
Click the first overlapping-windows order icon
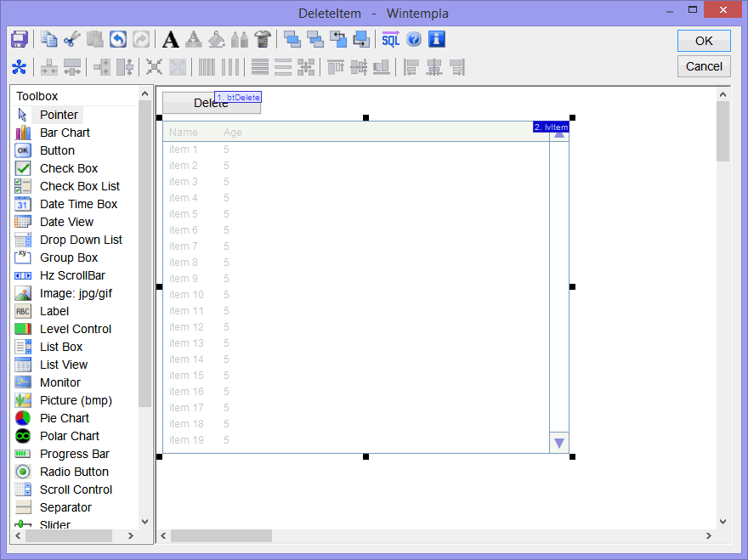292,40
